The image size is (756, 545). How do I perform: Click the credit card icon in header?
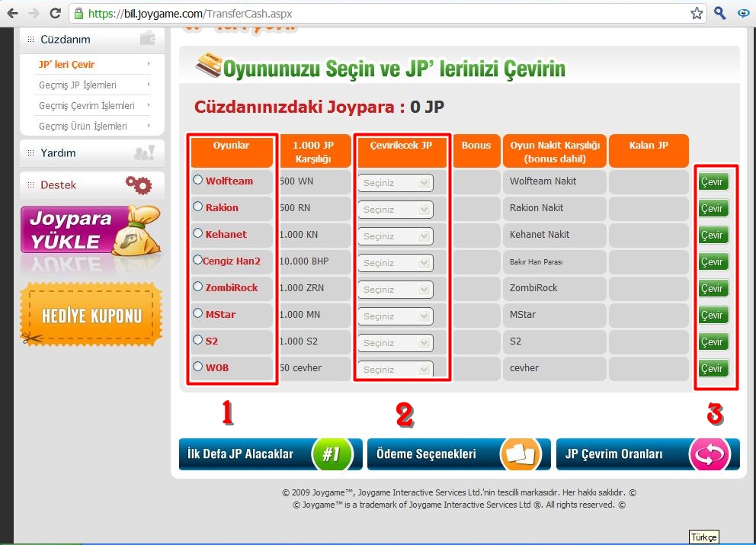[209, 65]
